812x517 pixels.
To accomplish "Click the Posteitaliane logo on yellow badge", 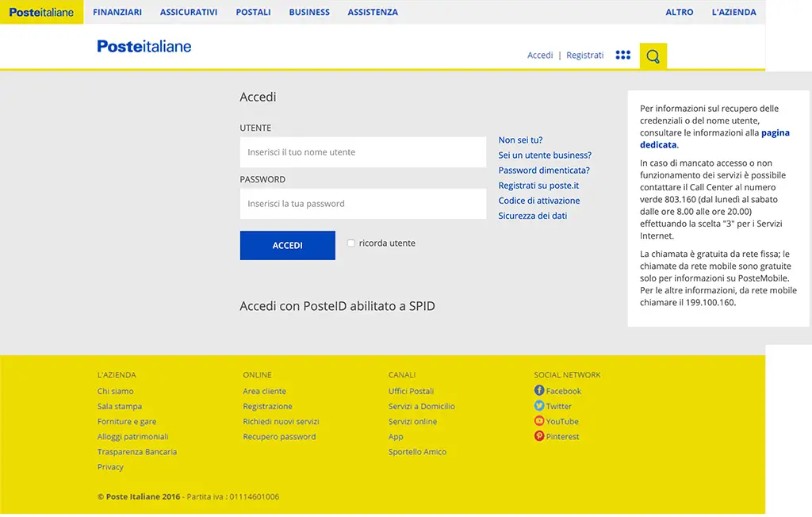I will (x=41, y=12).
